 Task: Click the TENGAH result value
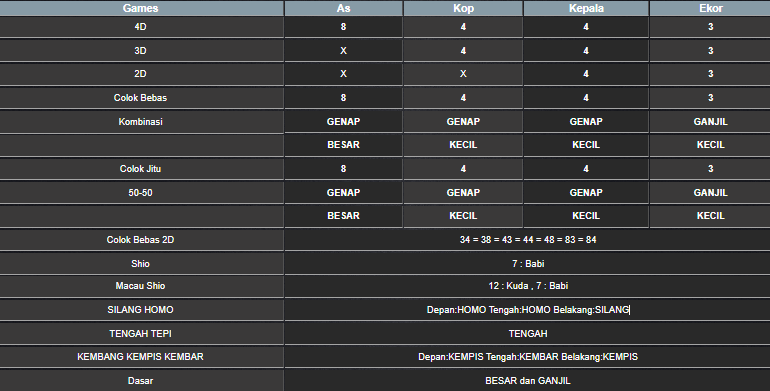point(528,334)
